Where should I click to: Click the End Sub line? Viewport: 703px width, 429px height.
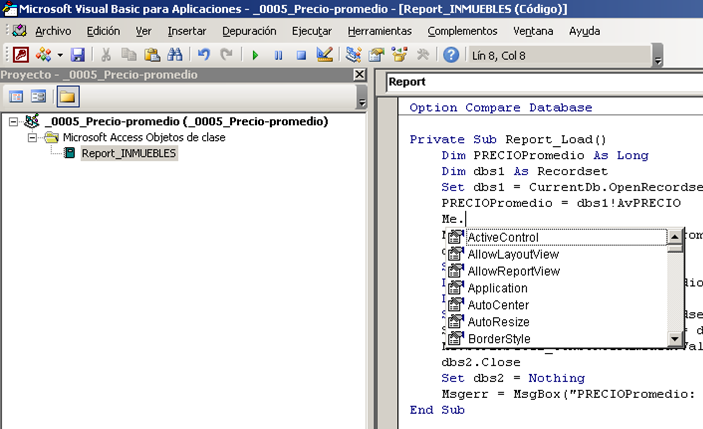437,410
